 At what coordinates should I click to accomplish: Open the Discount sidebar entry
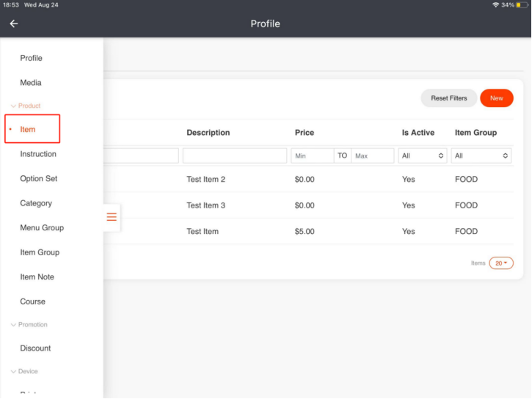pos(35,348)
